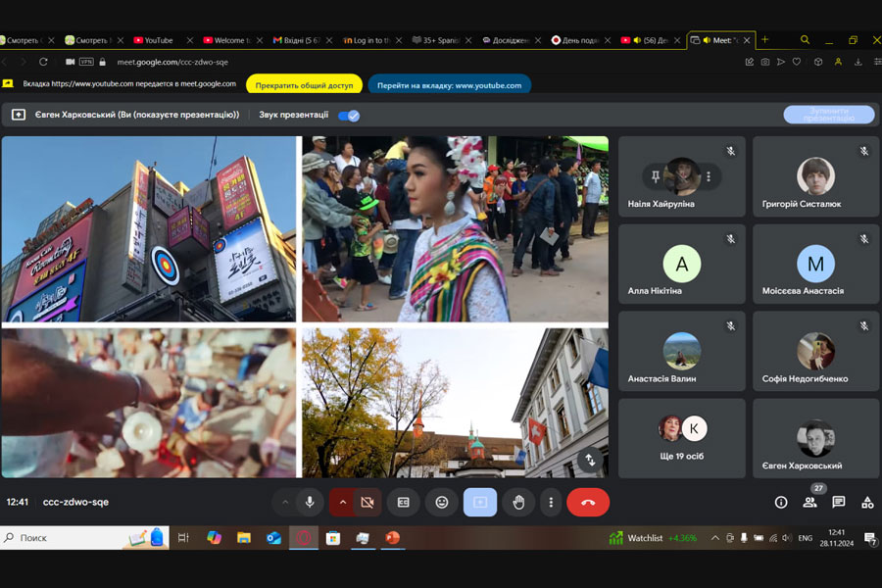Viewport: 882px width, 588px height.
Task: Toggle the microphone button in call controls
Action: (x=310, y=502)
